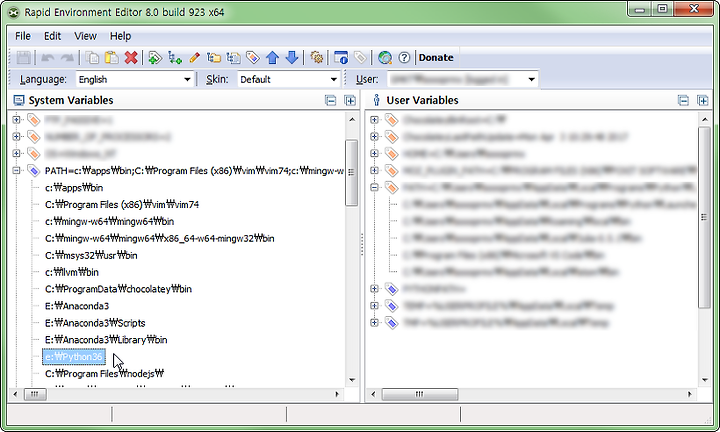This screenshot has height=432, width=720.
Task: Select the Anaconda3\Library\bin entry
Action: tap(106, 340)
